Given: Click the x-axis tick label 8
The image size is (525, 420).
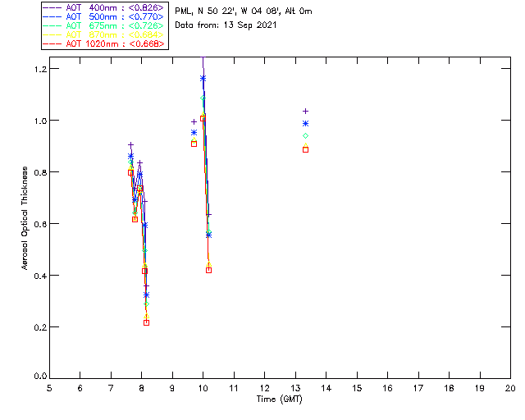Looking at the screenshot, I should [142, 388].
